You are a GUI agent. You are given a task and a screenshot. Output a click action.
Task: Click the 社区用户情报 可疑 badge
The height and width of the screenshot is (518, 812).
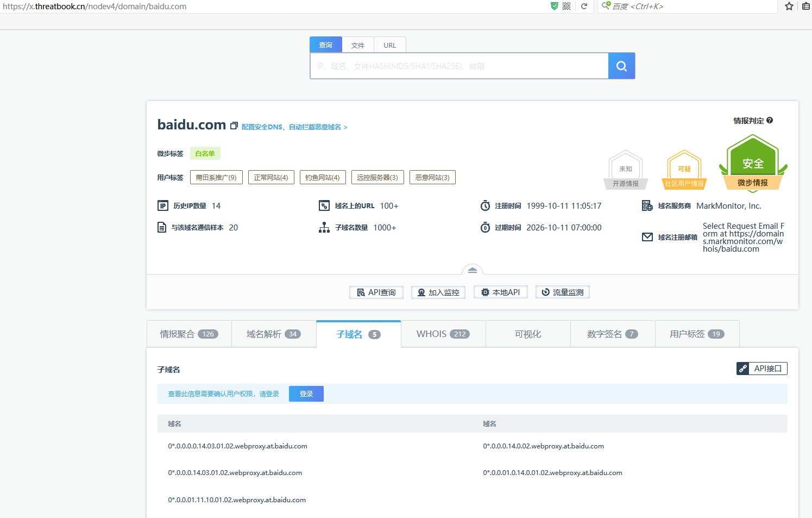coord(684,170)
